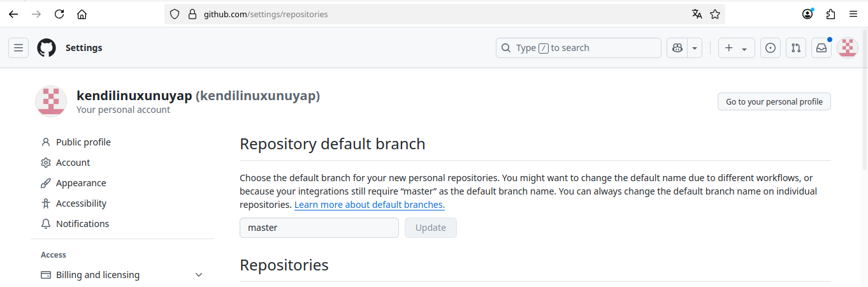This screenshot has width=868, height=287.
Task: Expand the Copilot dropdown arrow
Action: point(695,48)
